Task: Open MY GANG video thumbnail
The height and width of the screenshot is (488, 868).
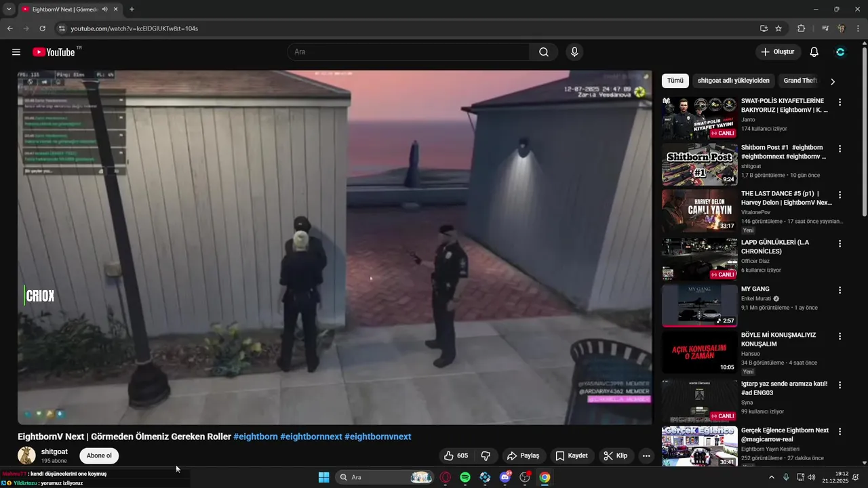Action: click(x=699, y=306)
